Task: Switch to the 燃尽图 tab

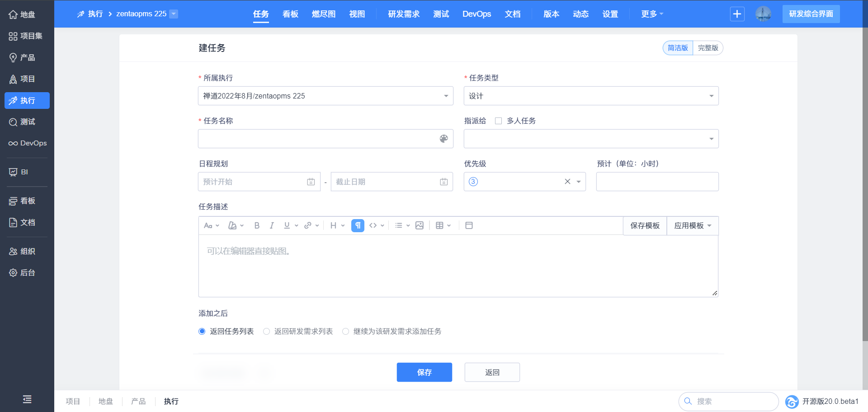Action: (x=324, y=14)
